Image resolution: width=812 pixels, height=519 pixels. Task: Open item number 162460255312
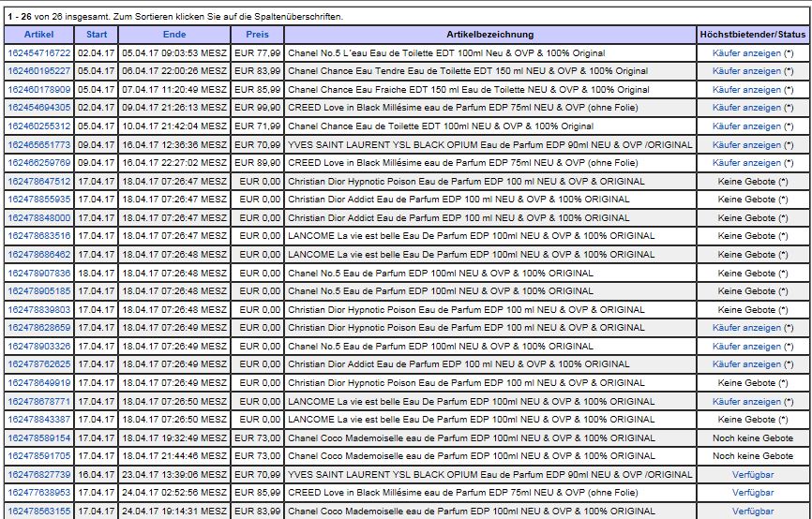[x=38, y=126]
